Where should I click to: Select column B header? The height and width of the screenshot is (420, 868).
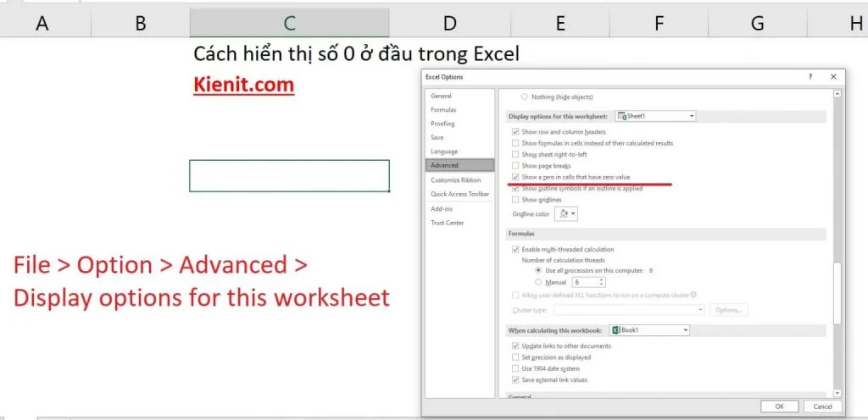[x=140, y=23]
